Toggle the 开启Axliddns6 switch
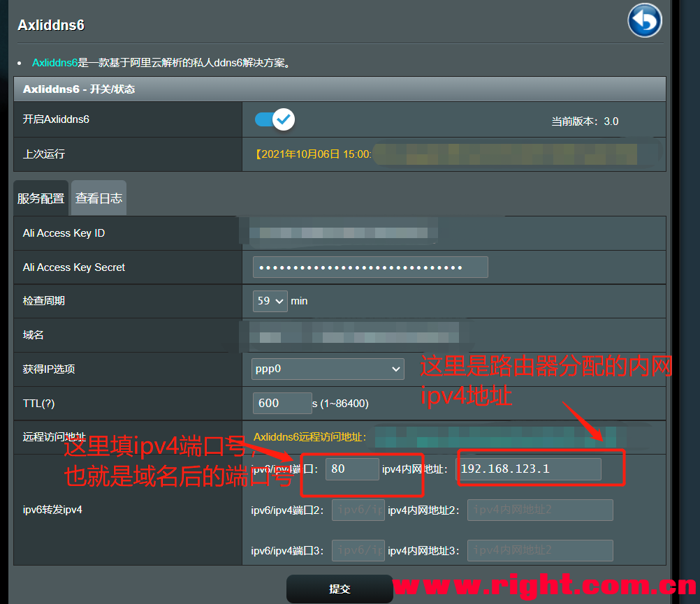Viewport: 700px width, 604px height. (x=275, y=119)
